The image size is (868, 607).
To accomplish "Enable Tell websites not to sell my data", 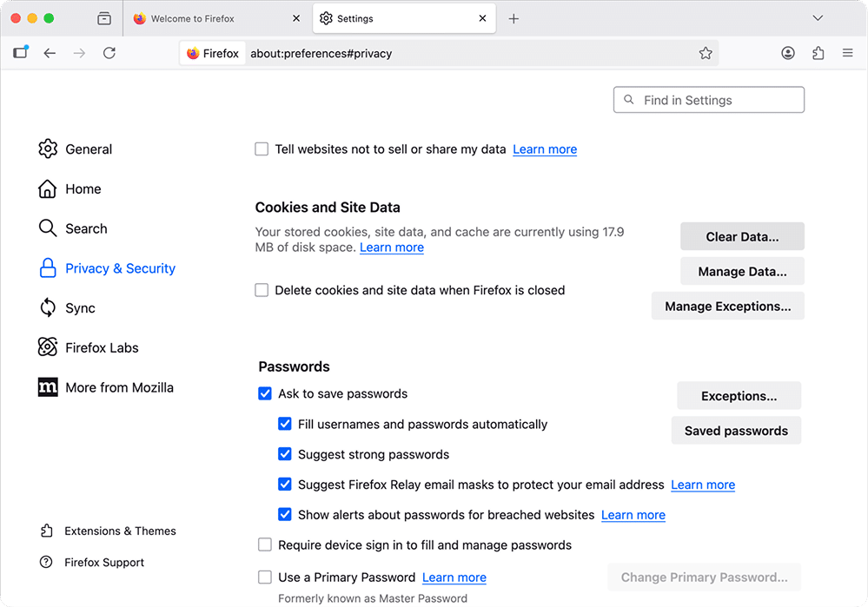I will coord(262,148).
